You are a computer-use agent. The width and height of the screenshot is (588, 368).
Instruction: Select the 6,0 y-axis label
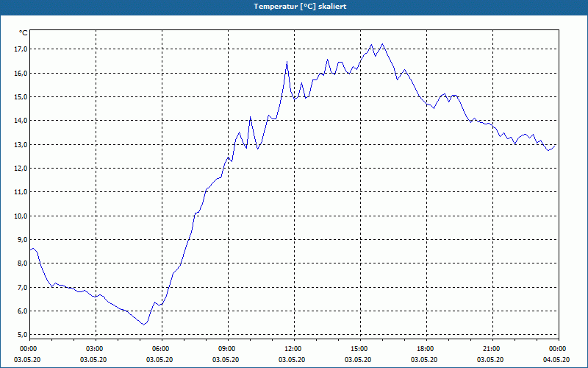pos(23,311)
